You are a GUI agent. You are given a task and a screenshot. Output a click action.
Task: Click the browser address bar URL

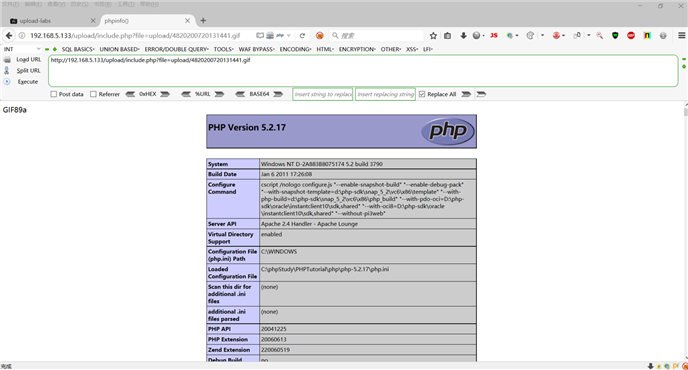tap(135, 36)
